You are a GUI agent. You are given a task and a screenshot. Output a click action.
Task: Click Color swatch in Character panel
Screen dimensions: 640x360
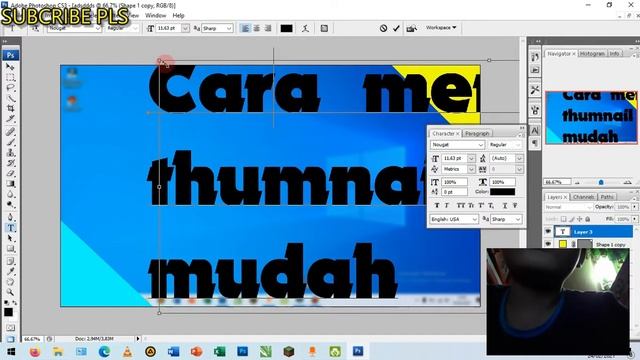[x=502, y=191]
